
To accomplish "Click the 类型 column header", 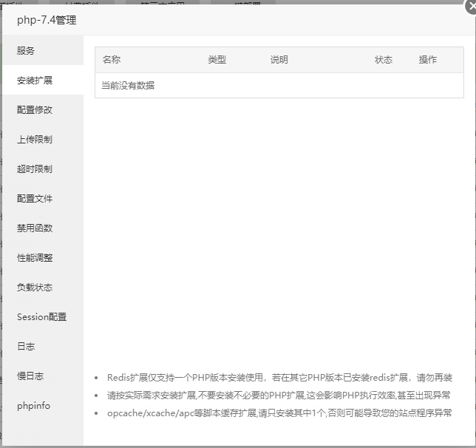I will [x=217, y=60].
